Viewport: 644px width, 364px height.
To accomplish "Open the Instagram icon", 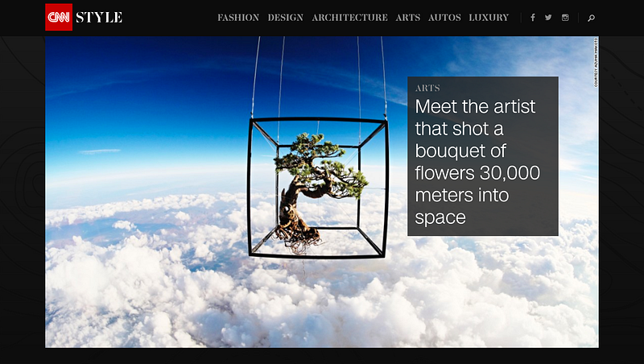I will pyautogui.click(x=566, y=17).
